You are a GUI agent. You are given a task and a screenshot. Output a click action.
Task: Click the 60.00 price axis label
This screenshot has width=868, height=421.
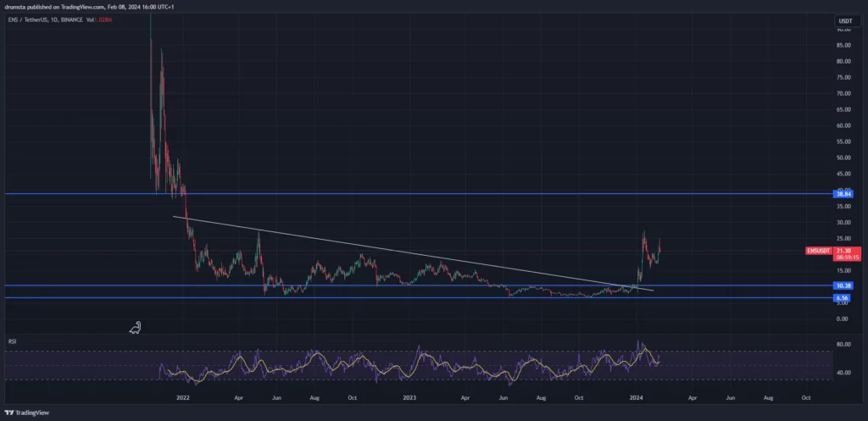843,125
